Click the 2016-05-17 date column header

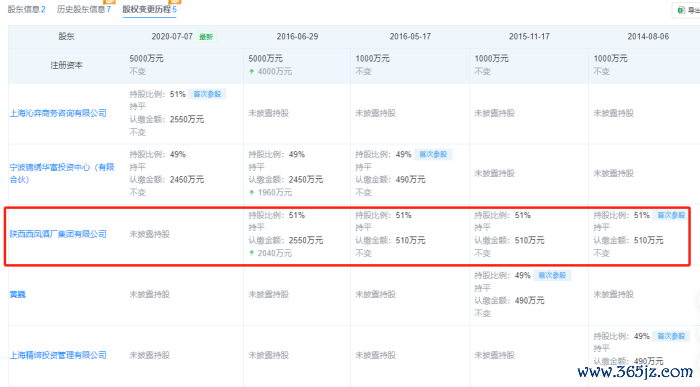click(x=410, y=37)
